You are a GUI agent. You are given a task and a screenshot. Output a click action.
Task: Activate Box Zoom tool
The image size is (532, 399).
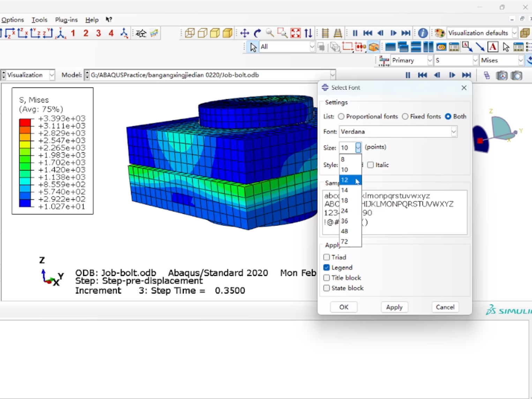282,33
